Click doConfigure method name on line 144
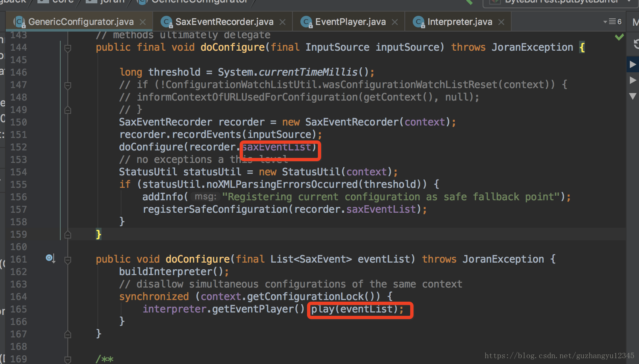Screen dimensions: 639x364 (x=233, y=47)
